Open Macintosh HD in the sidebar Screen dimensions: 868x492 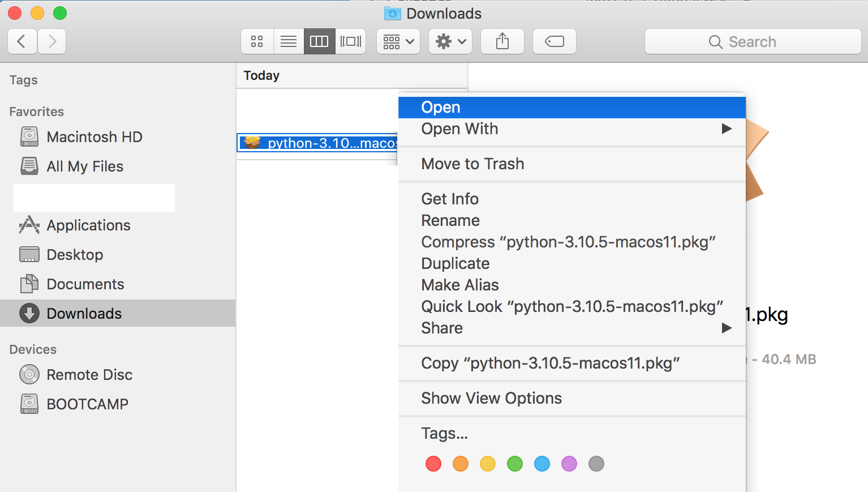click(x=118, y=137)
